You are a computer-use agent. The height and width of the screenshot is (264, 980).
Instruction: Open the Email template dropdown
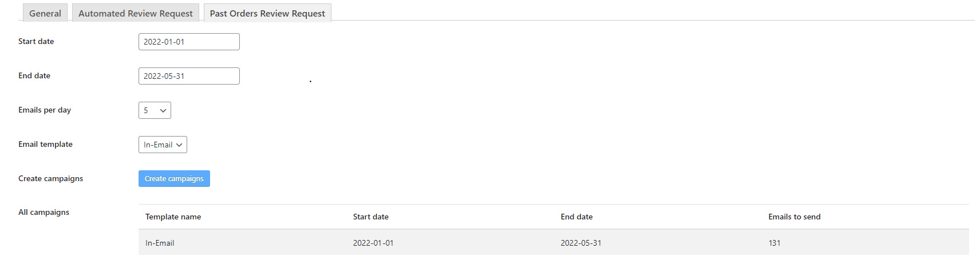tap(163, 145)
